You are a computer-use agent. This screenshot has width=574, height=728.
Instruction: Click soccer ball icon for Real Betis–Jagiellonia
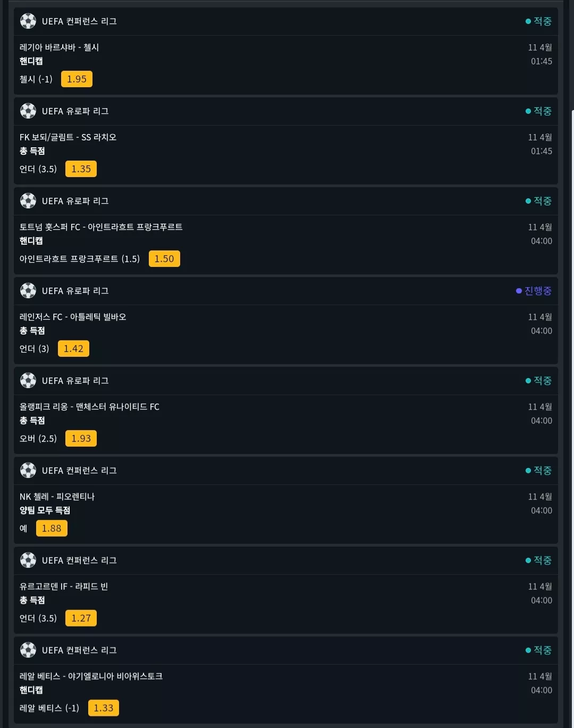28,650
